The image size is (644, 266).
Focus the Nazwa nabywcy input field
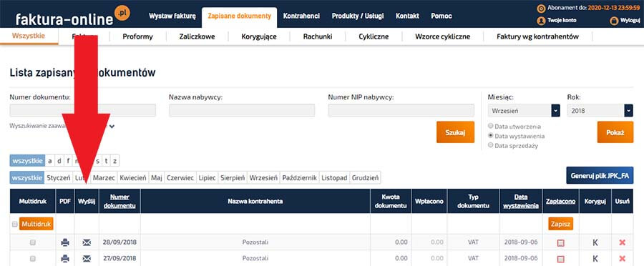(x=242, y=110)
